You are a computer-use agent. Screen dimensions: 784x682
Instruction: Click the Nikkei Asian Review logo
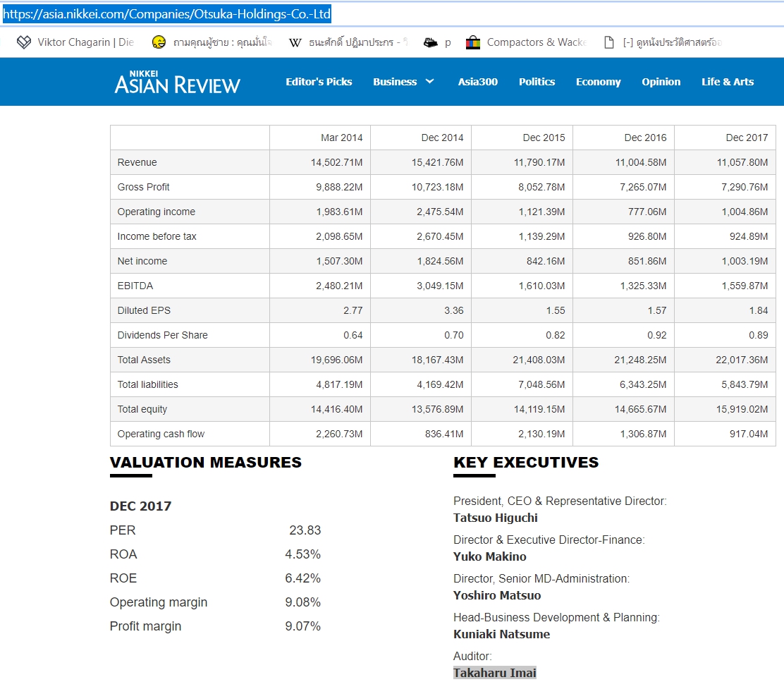[x=177, y=82]
